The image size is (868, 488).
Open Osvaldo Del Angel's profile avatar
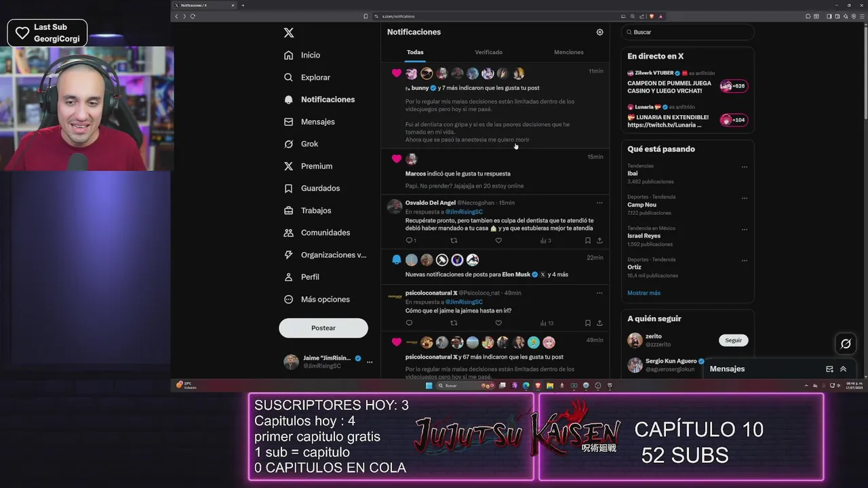pyautogui.click(x=395, y=207)
